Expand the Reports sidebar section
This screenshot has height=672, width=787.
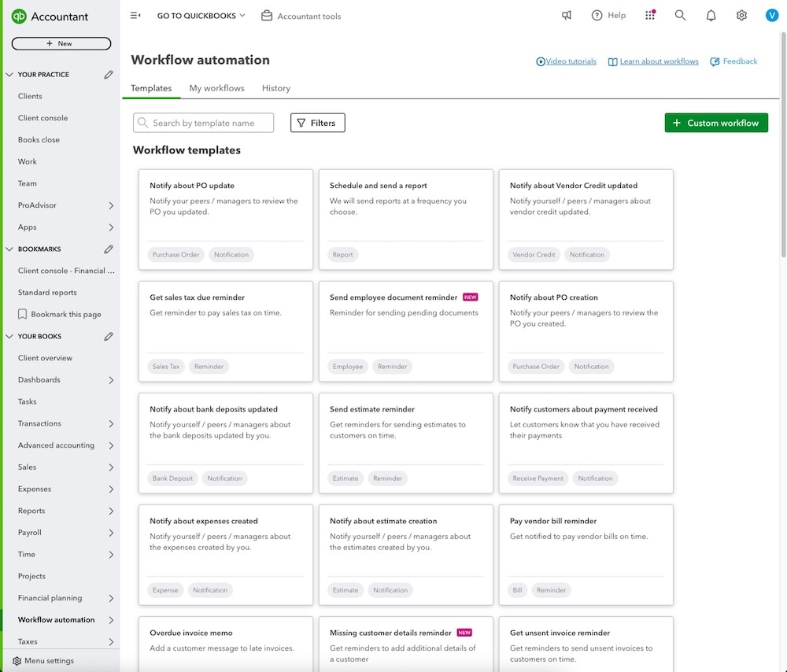click(31, 511)
